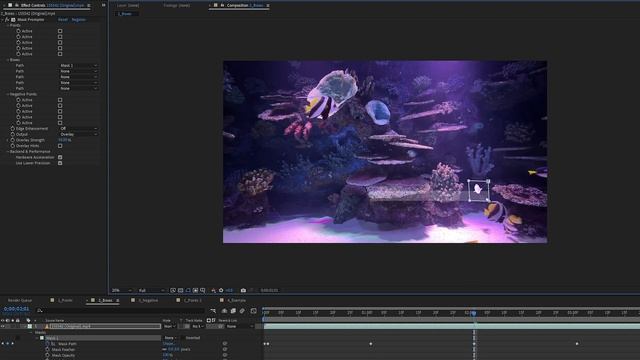Image resolution: width=640 pixels, height=360 pixels.
Task: Click the Mask Path stopwatch
Action: 47,344
